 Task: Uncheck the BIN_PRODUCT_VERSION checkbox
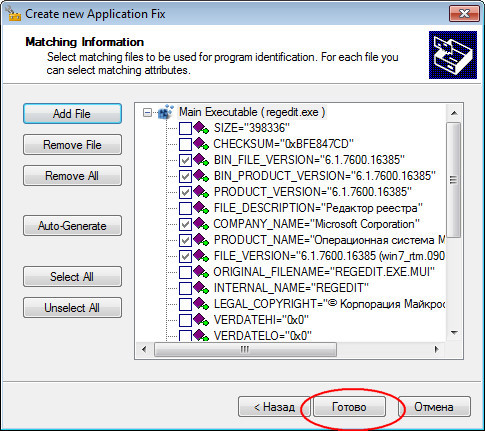pos(185,176)
